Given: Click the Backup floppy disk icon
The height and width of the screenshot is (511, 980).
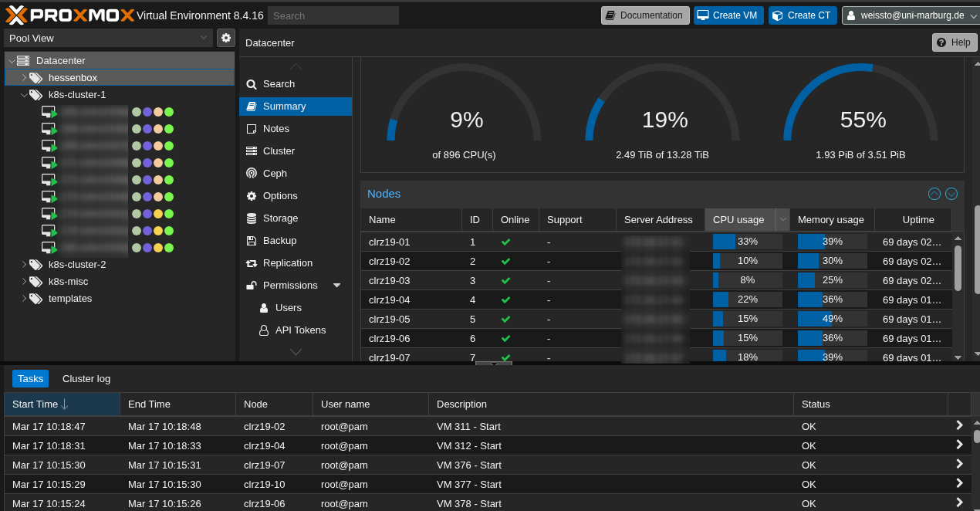Looking at the screenshot, I should click(x=252, y=241).
